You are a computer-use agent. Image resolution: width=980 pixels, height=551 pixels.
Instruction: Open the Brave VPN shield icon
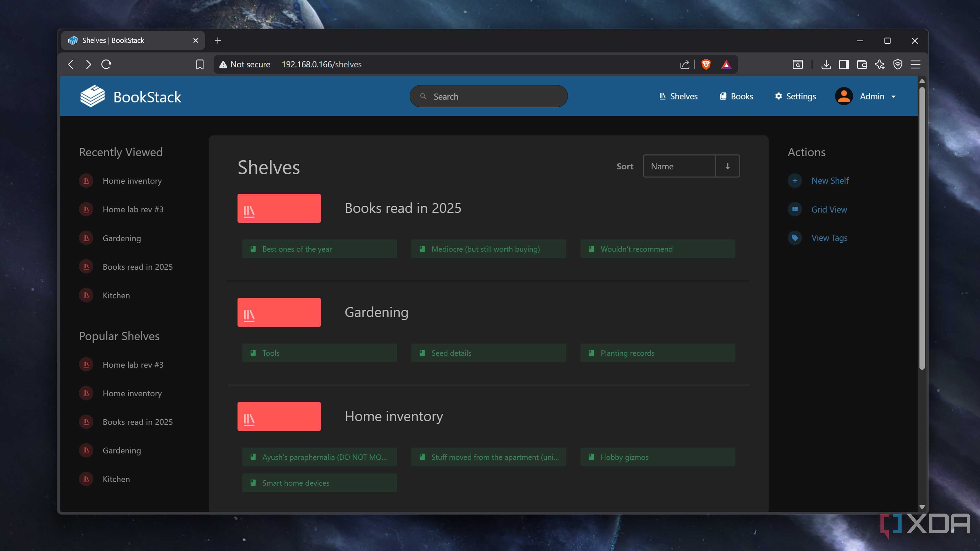(x=898, y=64)
